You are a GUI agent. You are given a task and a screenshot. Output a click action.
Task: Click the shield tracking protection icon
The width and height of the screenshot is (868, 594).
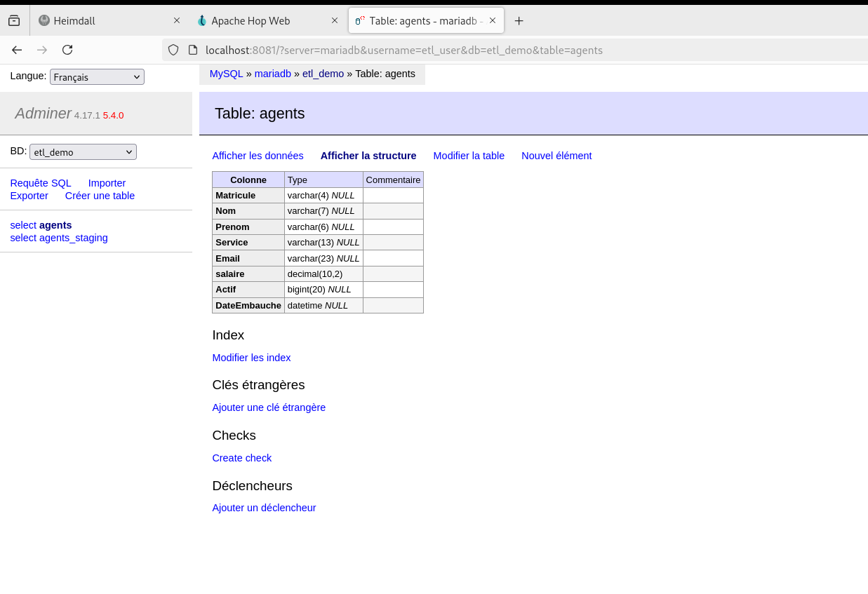(173, 50)
